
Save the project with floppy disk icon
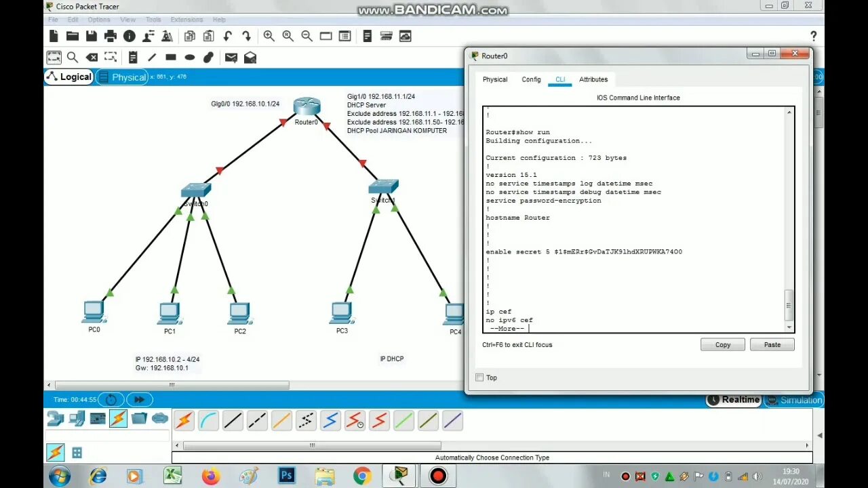click(91, 36)
